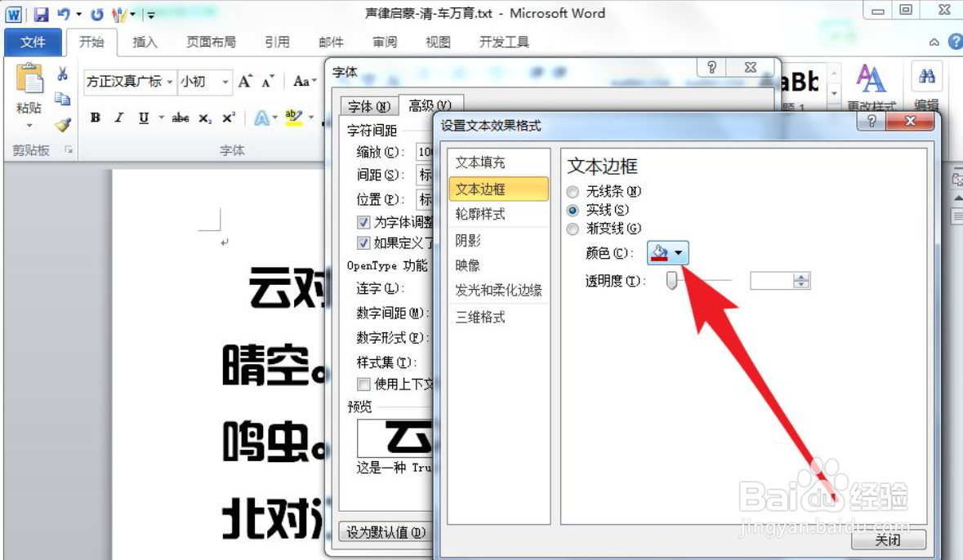Switch to the 高级 tab in Font dialog
Image resolution: width=963 pixels, height=560 pixels.
pos(428,106)
